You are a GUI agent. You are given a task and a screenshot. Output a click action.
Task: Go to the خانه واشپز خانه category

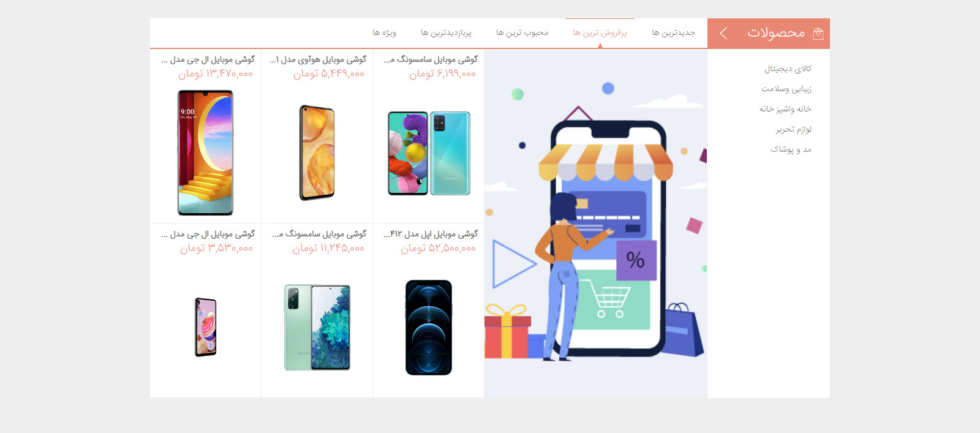[x=785, y=109]
